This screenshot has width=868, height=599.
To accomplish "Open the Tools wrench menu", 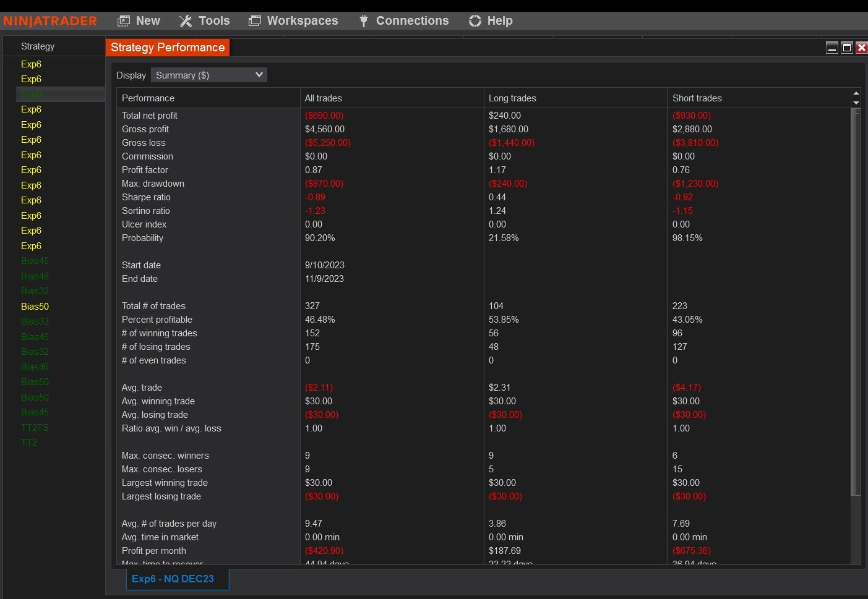I will [205, 21].
